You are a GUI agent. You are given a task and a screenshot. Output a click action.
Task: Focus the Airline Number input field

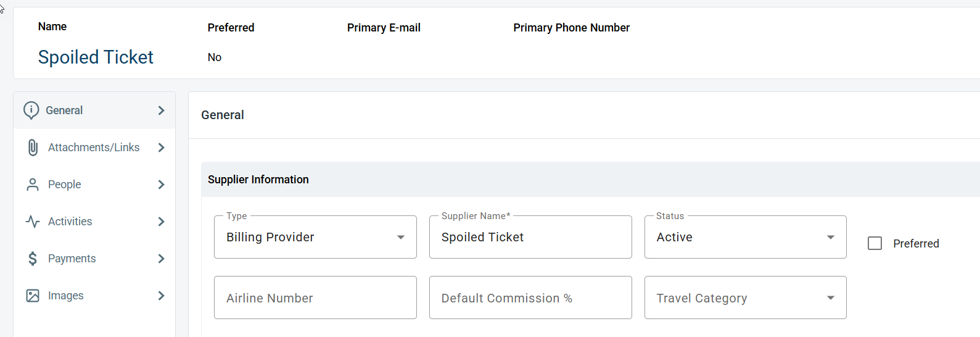(x=315, y=297)
